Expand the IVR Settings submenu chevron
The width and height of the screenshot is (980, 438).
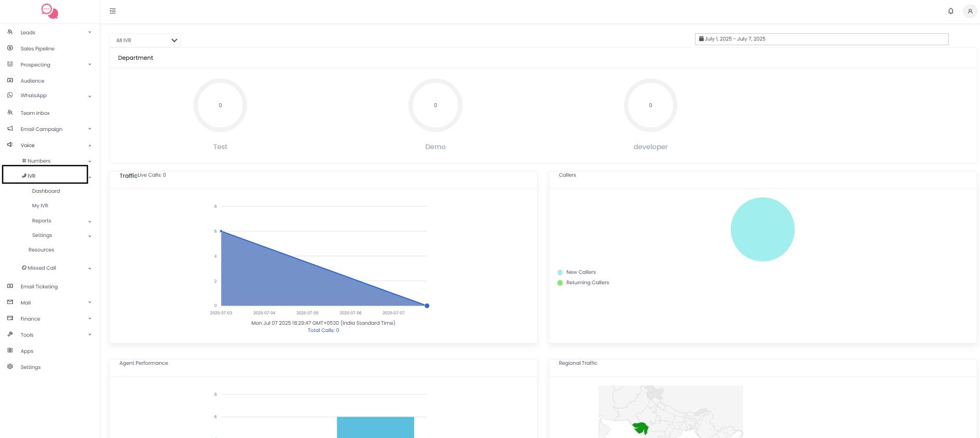[x=90, y=236]
